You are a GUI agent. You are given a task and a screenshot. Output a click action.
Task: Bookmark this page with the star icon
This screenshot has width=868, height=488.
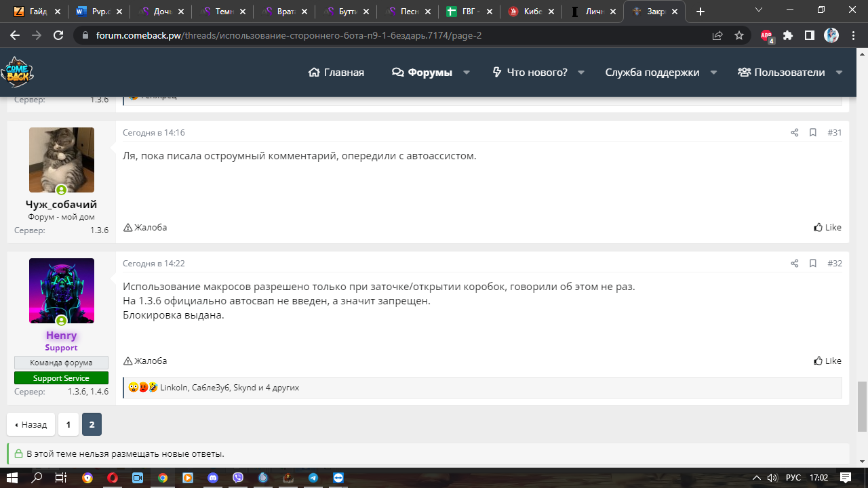739,35
